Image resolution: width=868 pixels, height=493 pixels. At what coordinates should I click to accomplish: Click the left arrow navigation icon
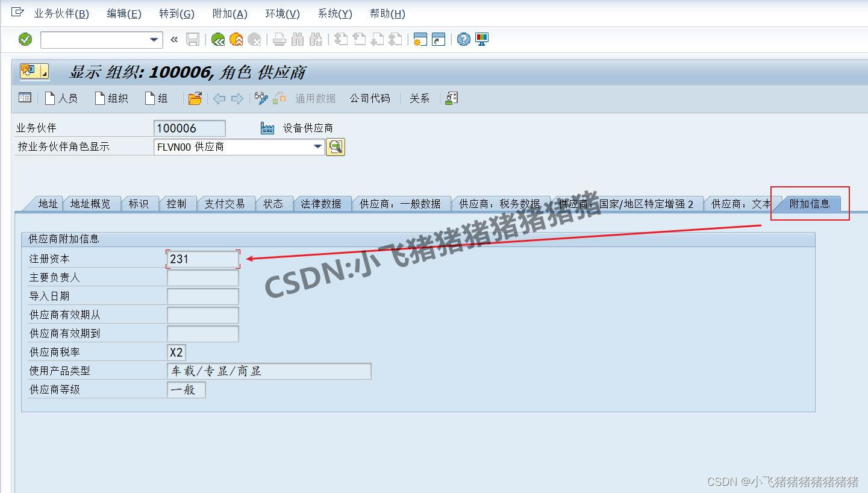pos(219,98)
